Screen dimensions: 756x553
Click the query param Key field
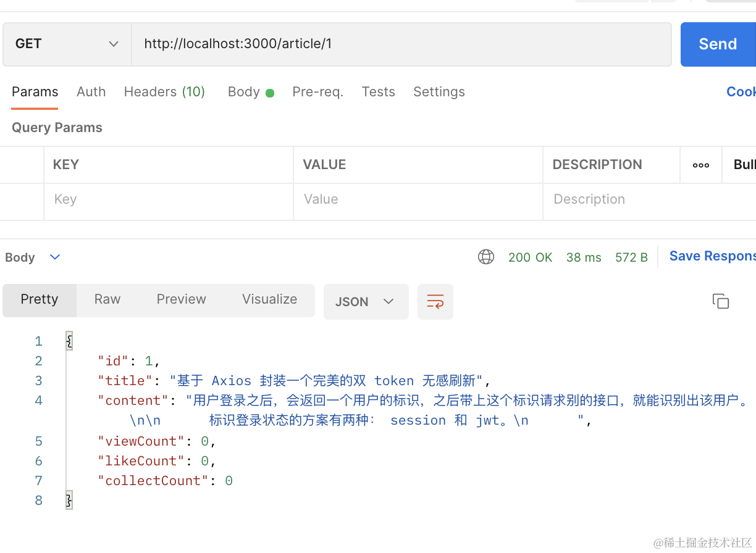pos(168,199)
